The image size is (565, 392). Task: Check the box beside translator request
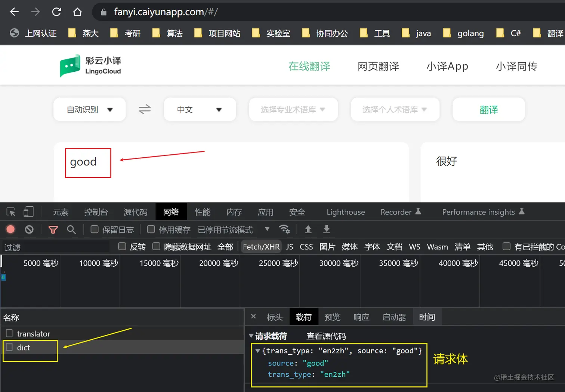coord(9,333)
